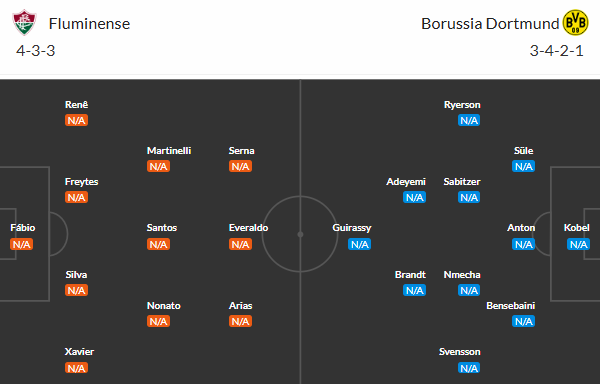Select goalkeeper Kobel's rating badge
This screenshot has height=384, width=600.
[578, 244]
